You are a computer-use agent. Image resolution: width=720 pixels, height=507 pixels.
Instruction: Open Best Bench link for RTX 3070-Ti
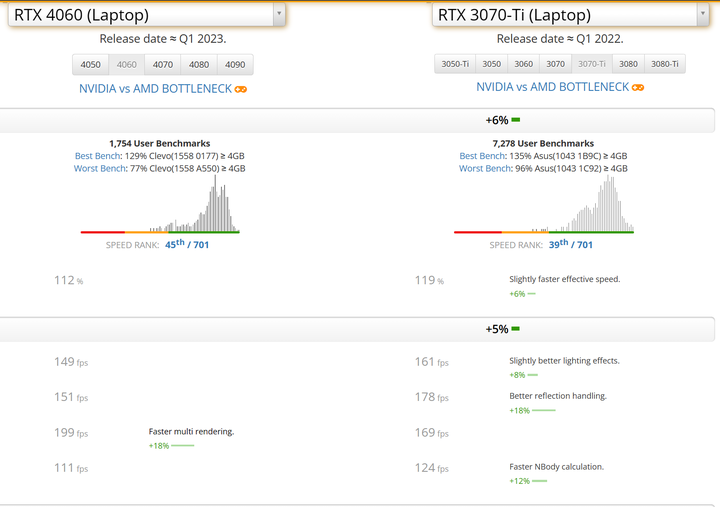483,156
